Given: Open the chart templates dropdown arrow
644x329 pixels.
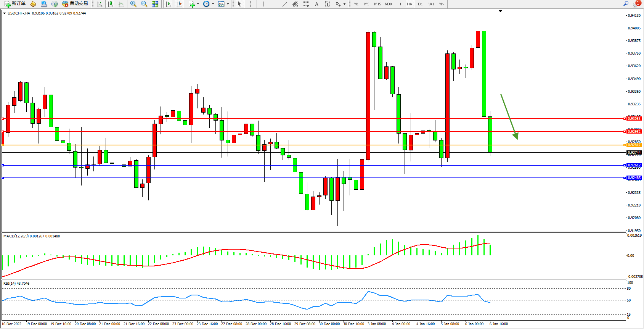Looking at the screenshot, I should 228,4.
